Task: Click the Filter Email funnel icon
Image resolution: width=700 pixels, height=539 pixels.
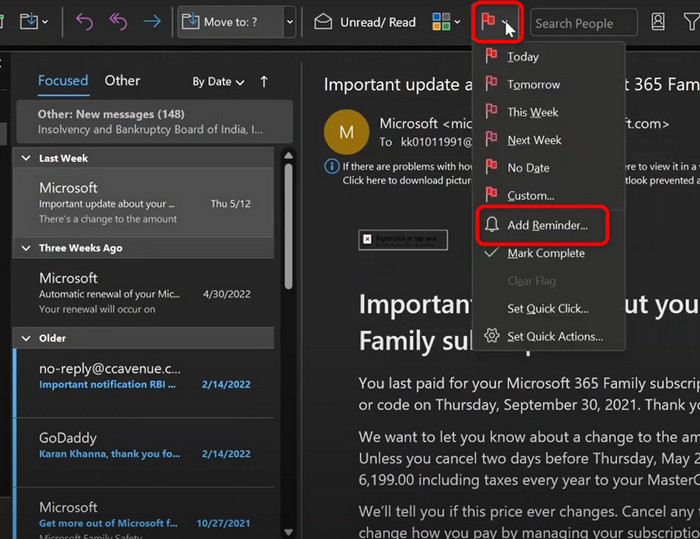Action: (x=690, y=22)
